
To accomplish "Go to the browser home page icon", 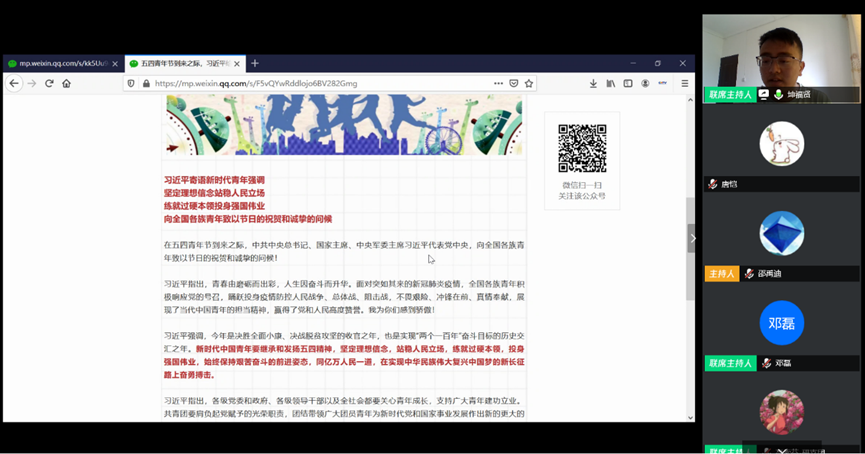I will pyautogui.click(x=66, y=84).
